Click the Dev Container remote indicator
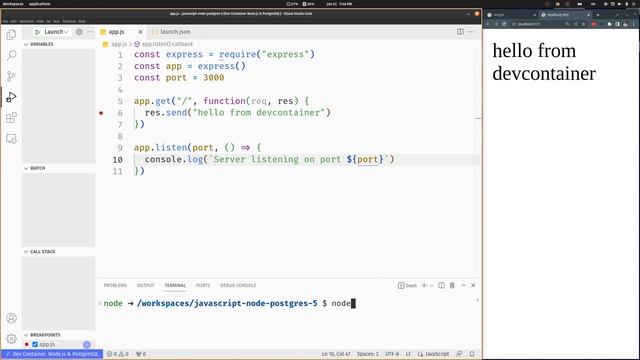The height and width of the screenshot is (360, 640). click(x=52, y=354)
